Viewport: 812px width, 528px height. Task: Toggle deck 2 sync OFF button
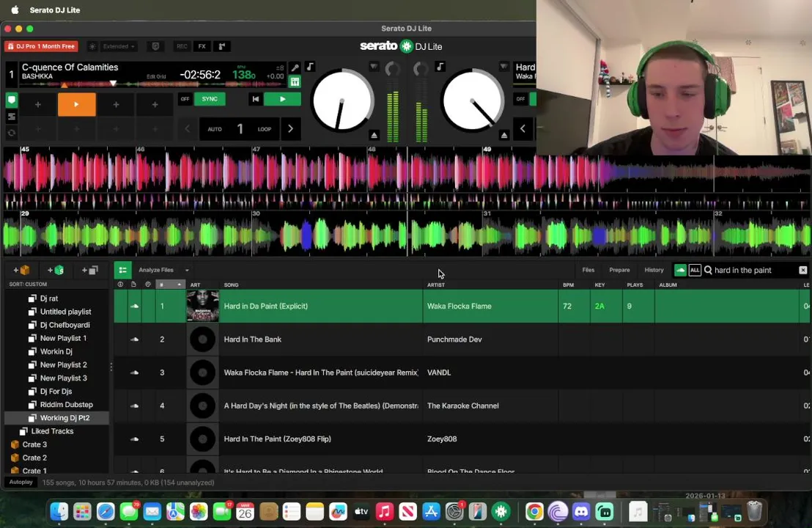pyautogui.click(x=520, y=98)
